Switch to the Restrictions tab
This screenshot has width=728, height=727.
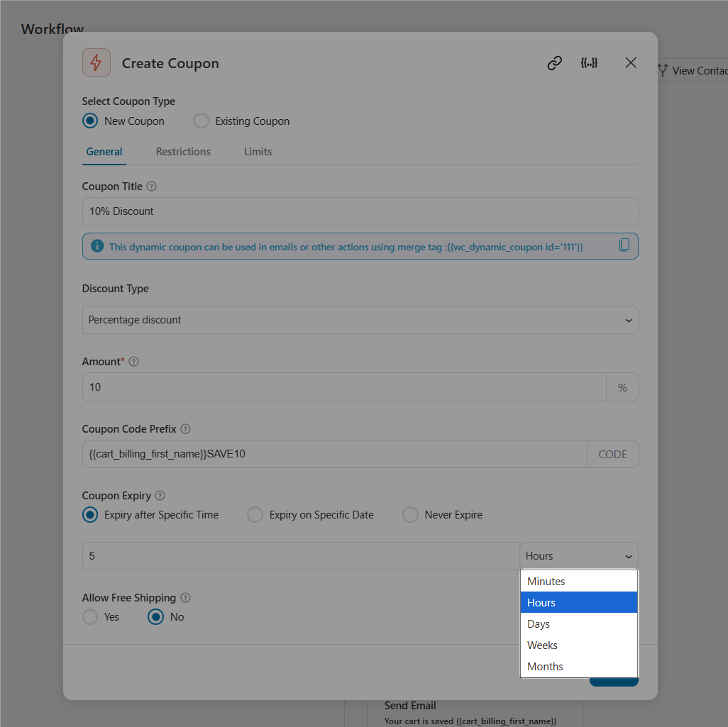[182, 151]
